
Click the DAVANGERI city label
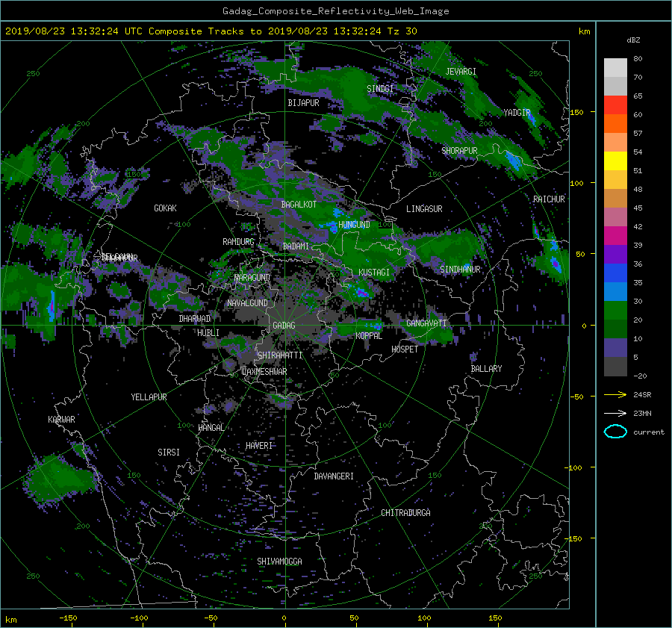(334, 476)
